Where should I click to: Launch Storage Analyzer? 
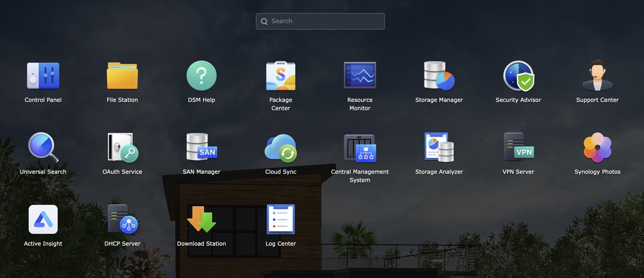tap(439, 148)
